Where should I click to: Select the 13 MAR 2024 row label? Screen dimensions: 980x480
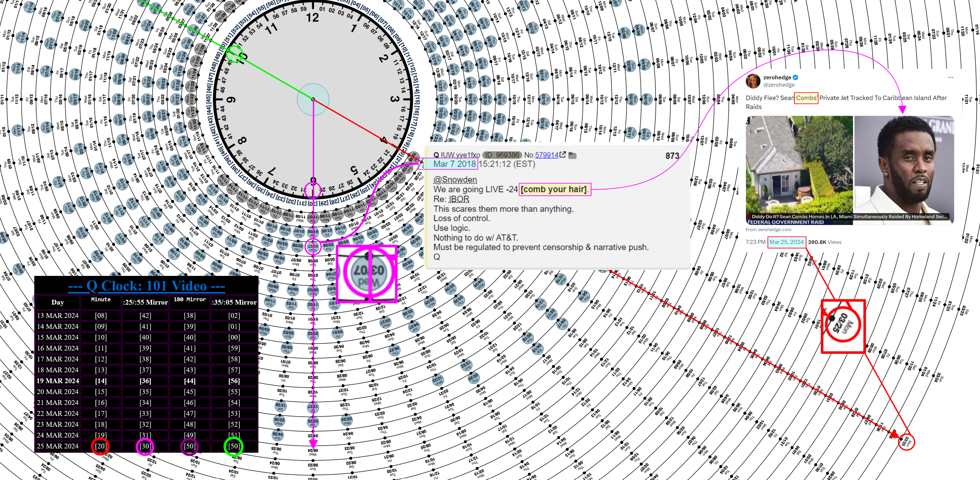(x=58, y=316)
